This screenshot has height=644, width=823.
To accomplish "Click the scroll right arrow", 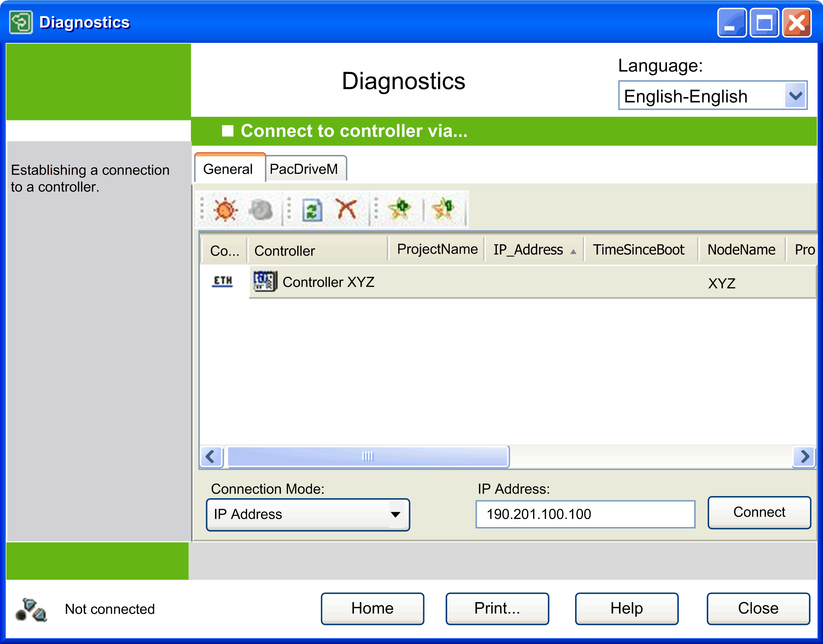I will [804, 456].
